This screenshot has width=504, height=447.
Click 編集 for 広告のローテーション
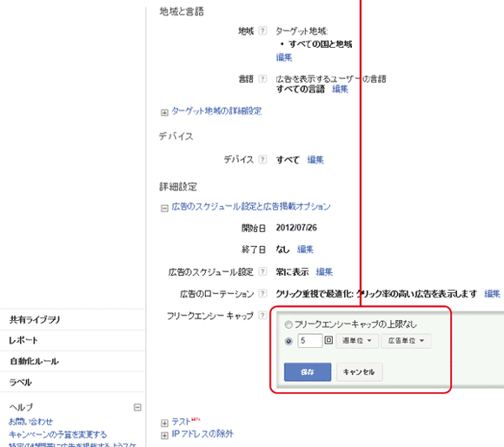point(492,294)
